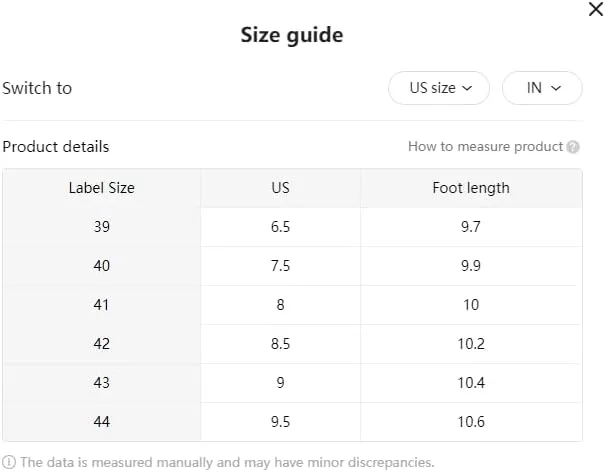Select the Label Size column header

coord(102,188)
